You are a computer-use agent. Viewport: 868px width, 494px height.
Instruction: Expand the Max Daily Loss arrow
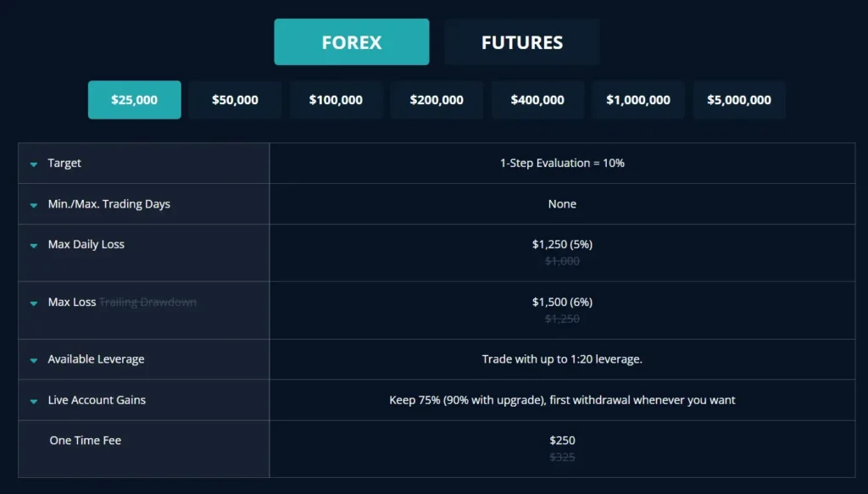pos(34,246)
